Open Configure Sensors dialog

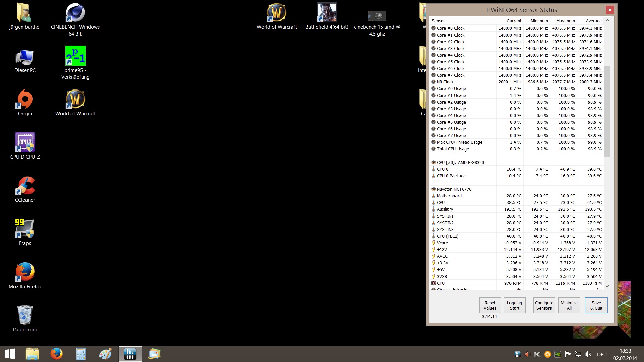(544, 305)
